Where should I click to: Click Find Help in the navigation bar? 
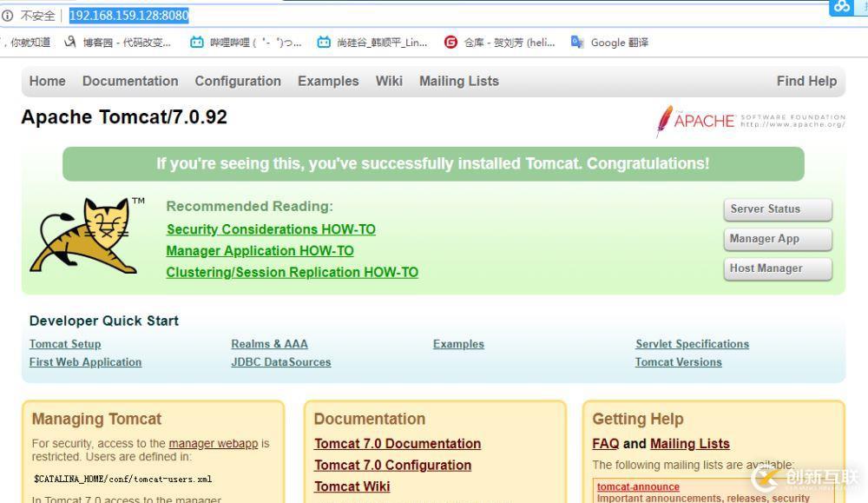(806, 81)
